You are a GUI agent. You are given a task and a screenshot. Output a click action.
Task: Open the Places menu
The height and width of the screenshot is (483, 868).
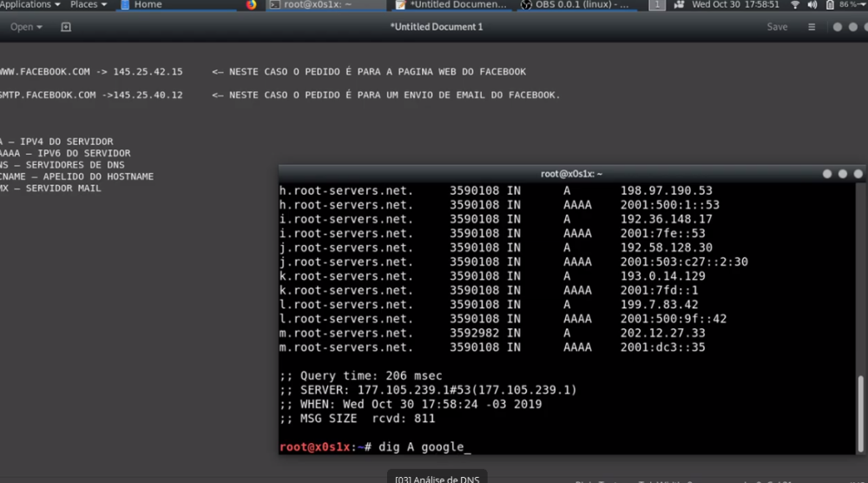pyautogui.click(x=89, y=5)
